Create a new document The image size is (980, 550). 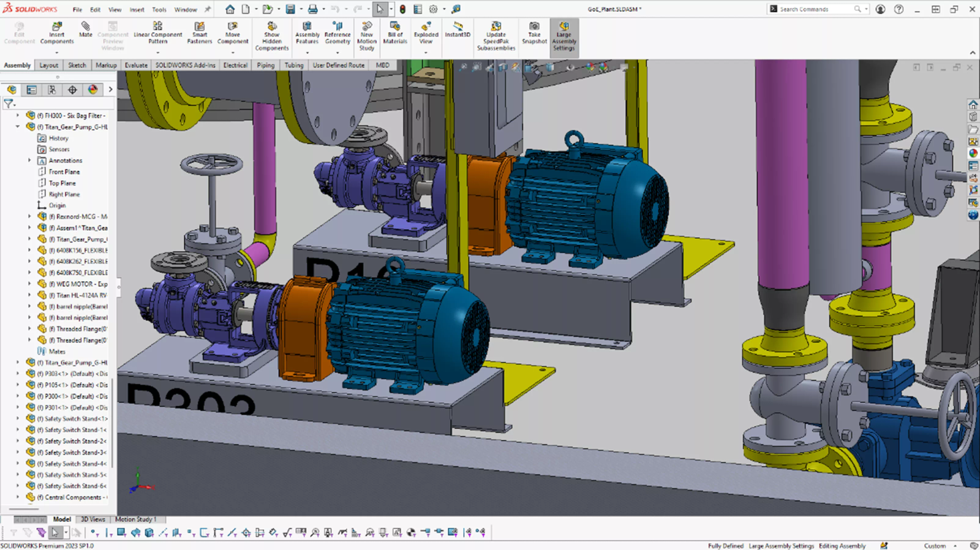click(x=246, y=9)
